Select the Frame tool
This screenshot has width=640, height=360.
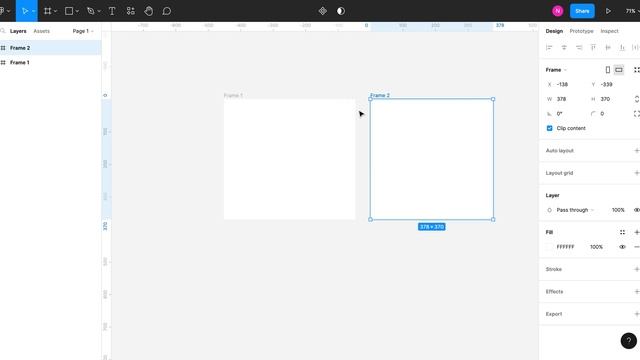pyautogui.click(x=48, y=11)
